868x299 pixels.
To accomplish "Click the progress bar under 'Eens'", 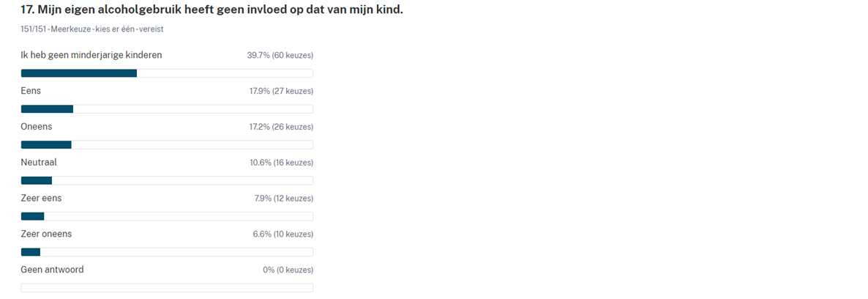I will [167, 109].
